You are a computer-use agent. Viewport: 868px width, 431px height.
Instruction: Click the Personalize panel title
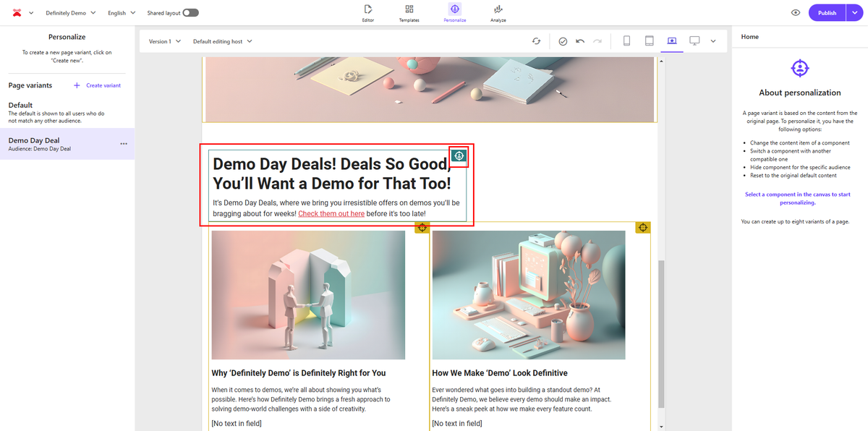coord(67,37)
